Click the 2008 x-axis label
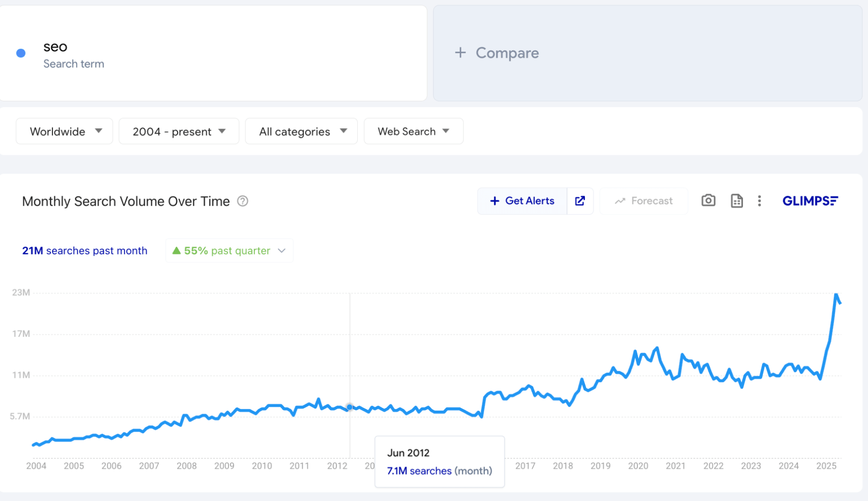This screenshot has width=868, height=501. pos(187,466)
